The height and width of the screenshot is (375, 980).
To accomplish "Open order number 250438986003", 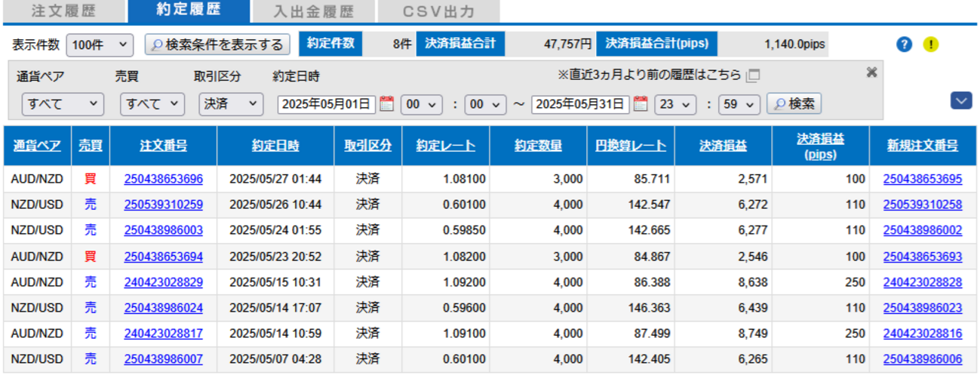I will (163, 230).
